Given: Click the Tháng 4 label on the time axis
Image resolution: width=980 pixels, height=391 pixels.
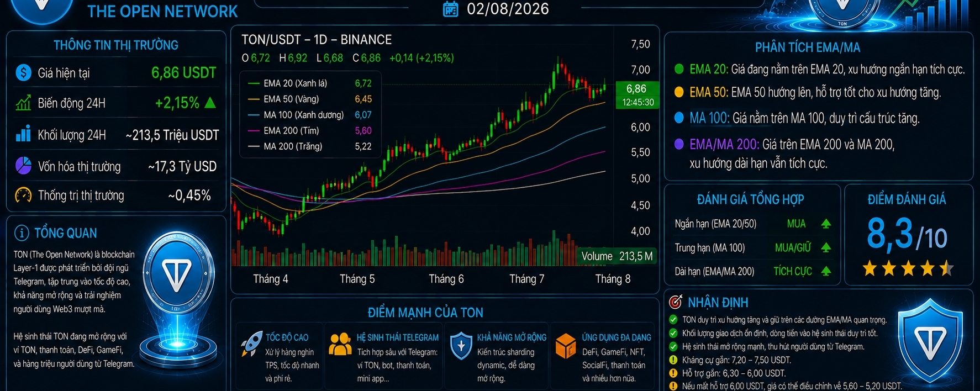Looking at the screenshot, I should (271, 279).
